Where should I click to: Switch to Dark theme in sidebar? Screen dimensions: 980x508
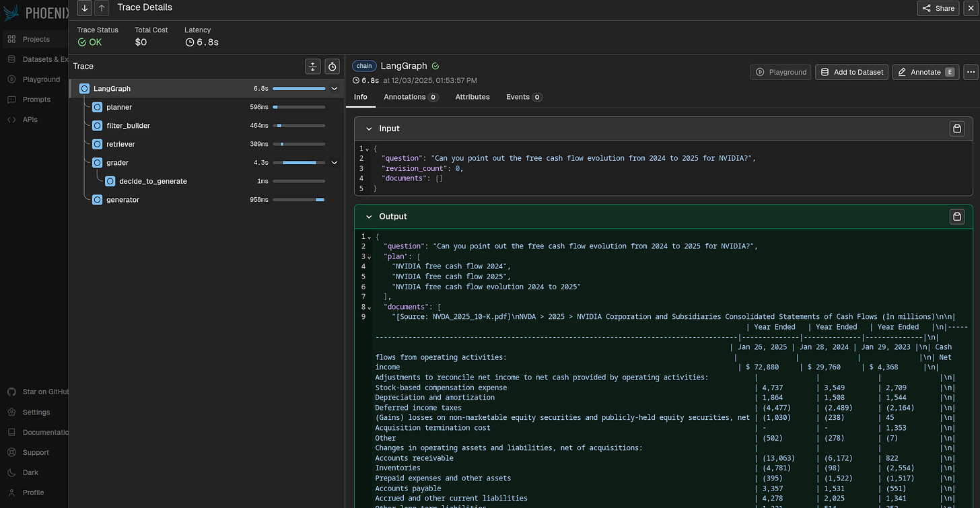tap(30, 472)
